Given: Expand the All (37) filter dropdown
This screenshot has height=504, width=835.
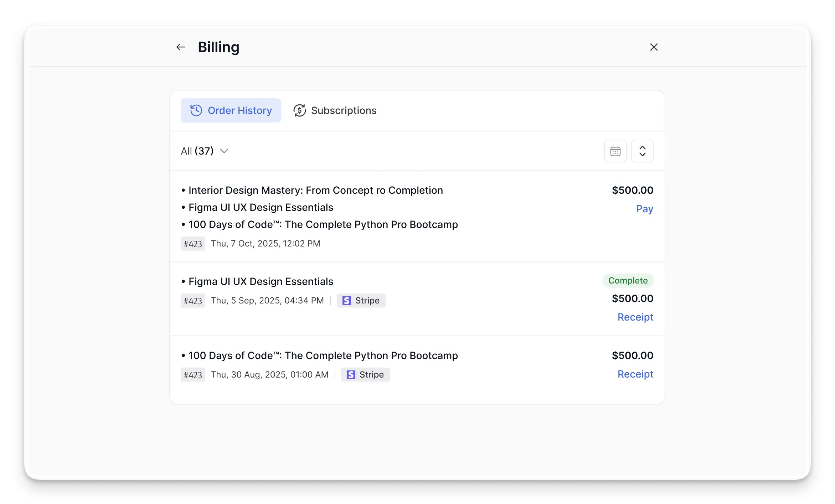Looking at the screenshot, I should coord(205,151).
